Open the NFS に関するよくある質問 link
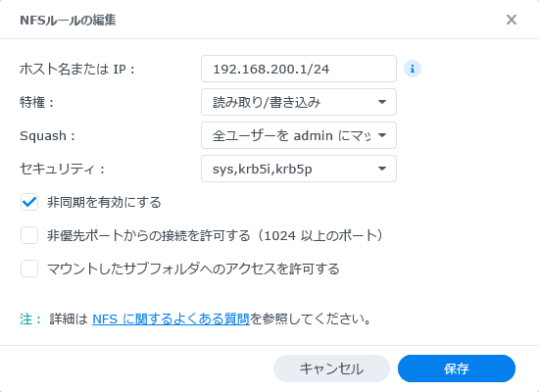The height and width of the screenshot is (392, 539). (171, 318)
